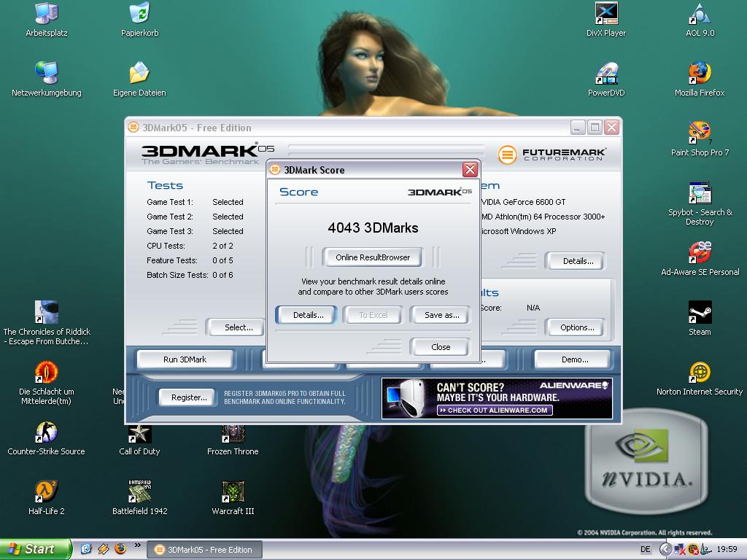Click the Check Out Alienware.com link
This screenshot has height=560, width=747.
coord(495,410)
